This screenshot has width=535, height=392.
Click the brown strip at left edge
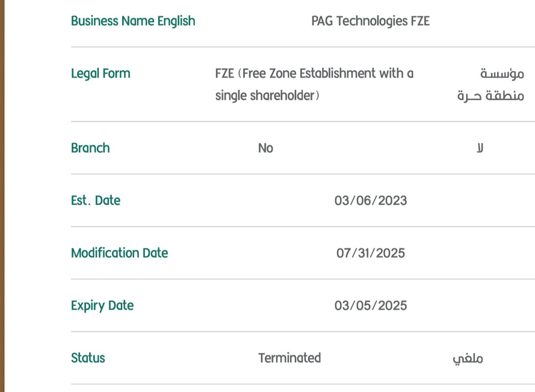click(2, 196)
